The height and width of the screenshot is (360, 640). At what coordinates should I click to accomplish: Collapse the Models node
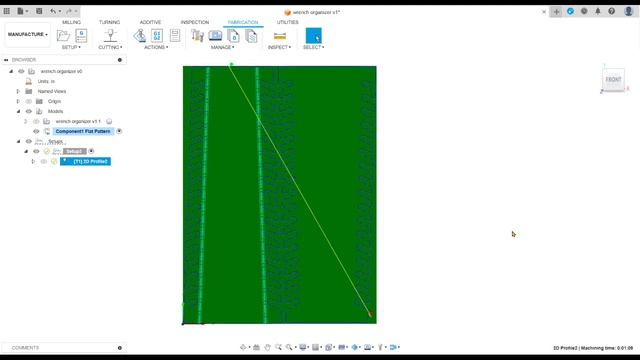coord(18,111)
